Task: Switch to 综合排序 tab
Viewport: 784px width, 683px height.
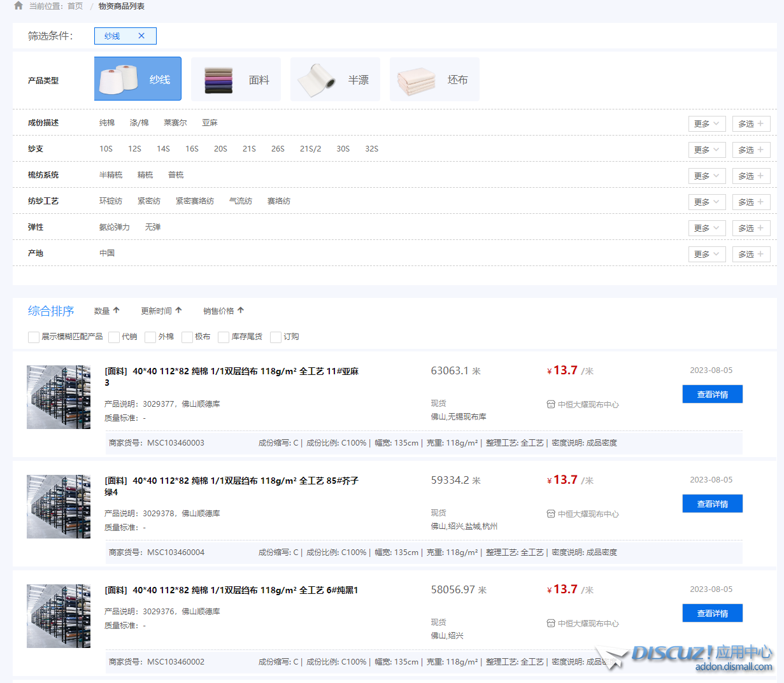Action: (51, 311)
